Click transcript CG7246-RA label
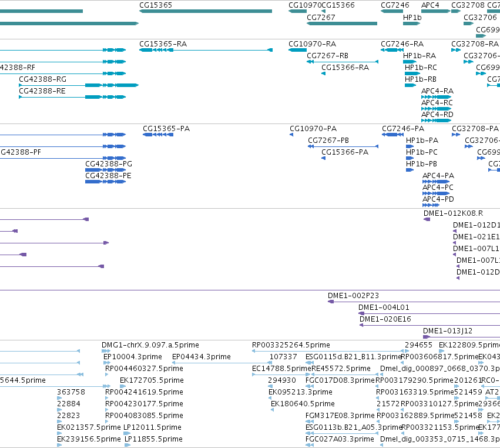The height and width of the screenshot is (448, 500). [x=402, y=44]
